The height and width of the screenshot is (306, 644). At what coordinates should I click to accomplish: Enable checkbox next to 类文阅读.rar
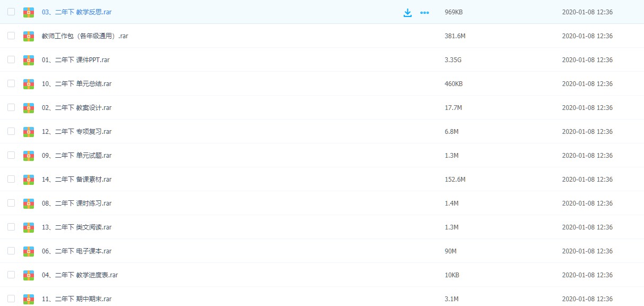[x=11, y=227]
